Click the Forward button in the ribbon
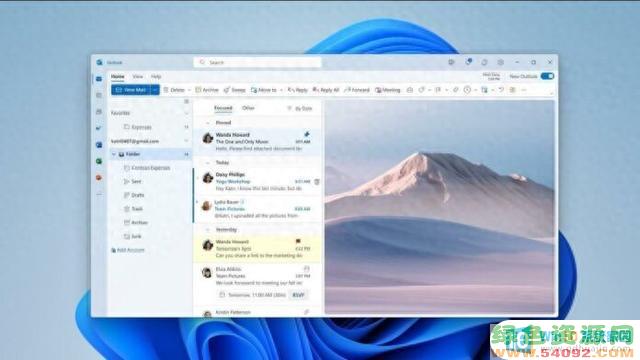The image size is (640, 360). coord(357,90)
